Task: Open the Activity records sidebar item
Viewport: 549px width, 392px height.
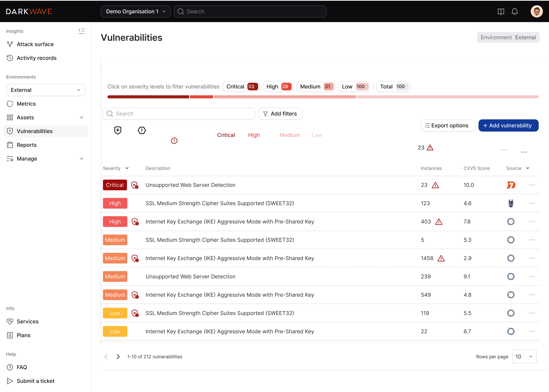Action: 36,58
